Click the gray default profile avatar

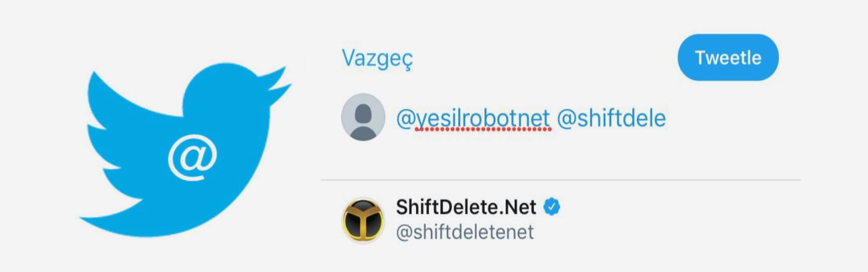[362, 117]
